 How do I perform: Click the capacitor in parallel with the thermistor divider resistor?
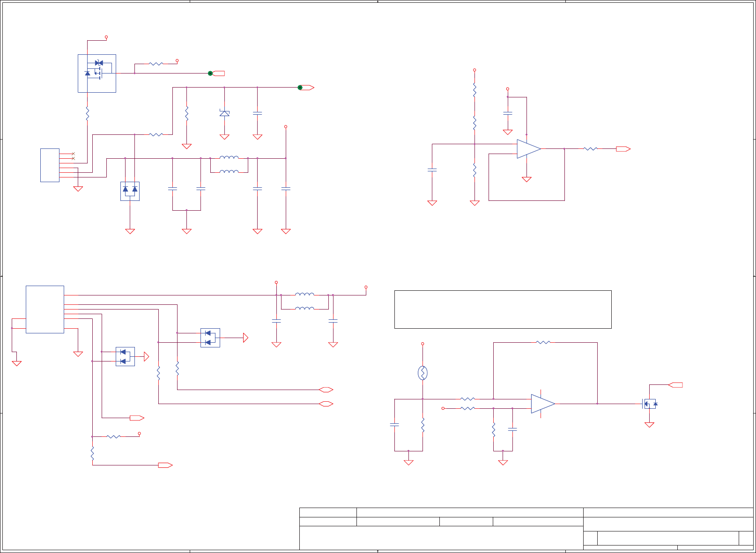click(x=394, y=425)
